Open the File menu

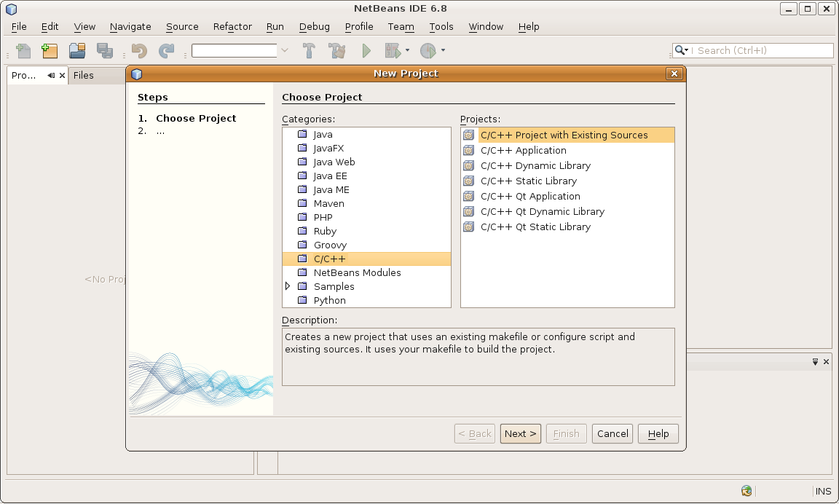(19, 27)
